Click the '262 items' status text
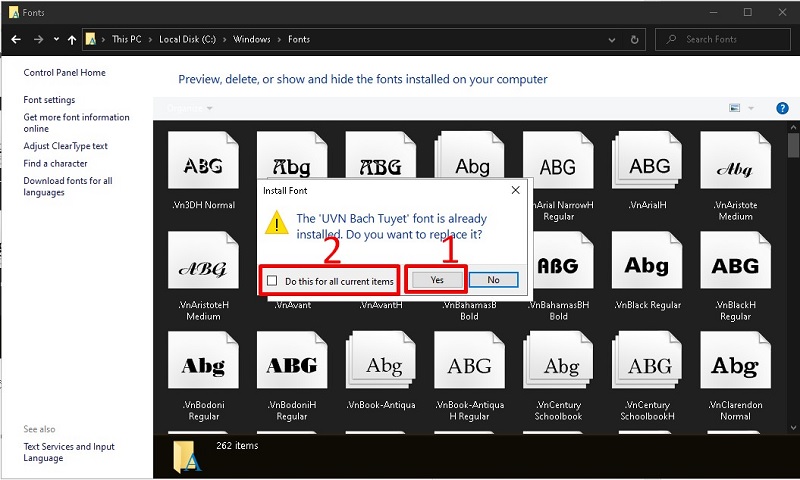Screen dimensions: 800x480 237,445
